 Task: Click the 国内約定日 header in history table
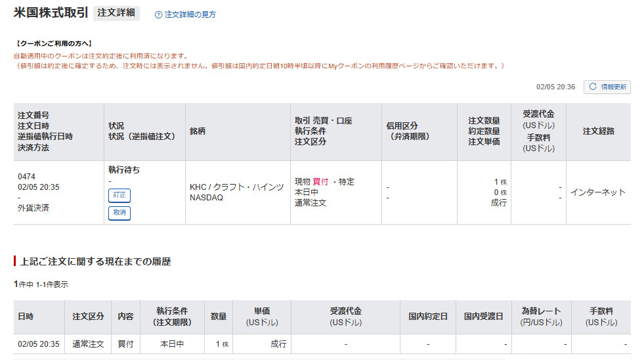point(427,317)
